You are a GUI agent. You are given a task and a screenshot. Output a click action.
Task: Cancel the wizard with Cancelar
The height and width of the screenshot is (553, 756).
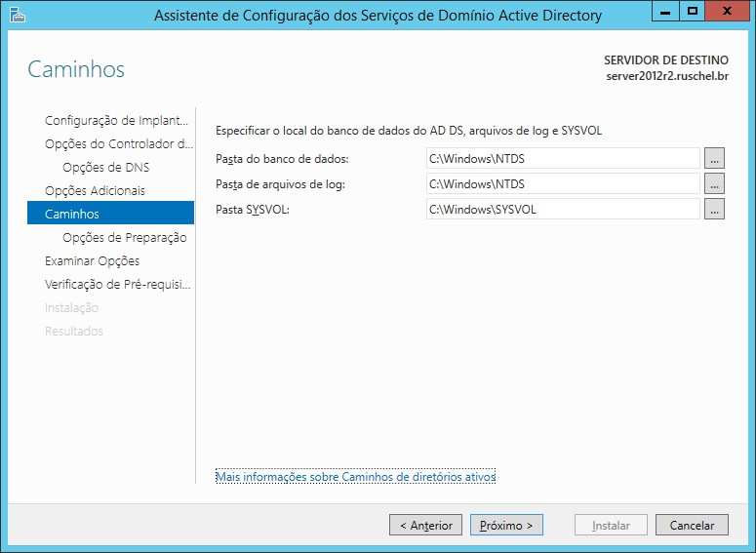pyautogui.click(x=692, y=525)
